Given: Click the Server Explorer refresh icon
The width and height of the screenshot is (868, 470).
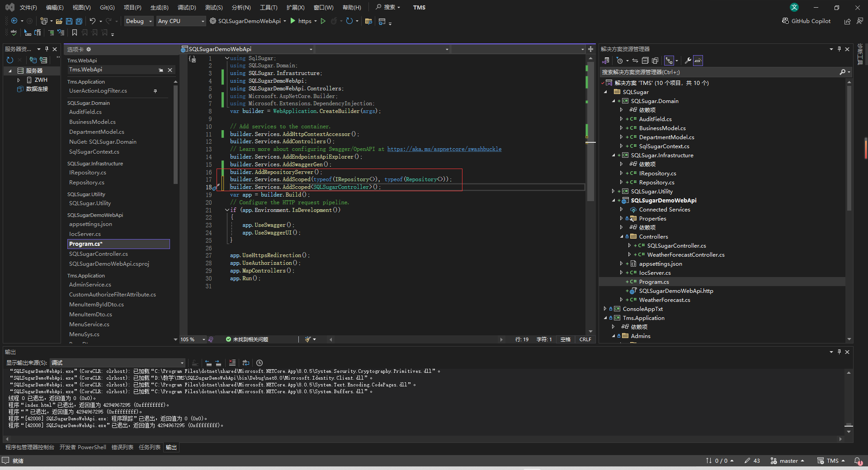Looking at the screenshot, I should [10, 60].
